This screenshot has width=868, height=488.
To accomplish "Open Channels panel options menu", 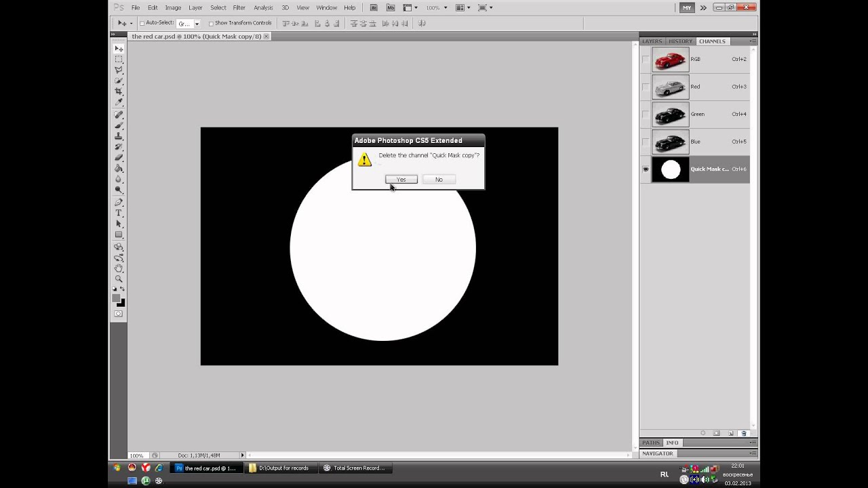I will 753,41.
